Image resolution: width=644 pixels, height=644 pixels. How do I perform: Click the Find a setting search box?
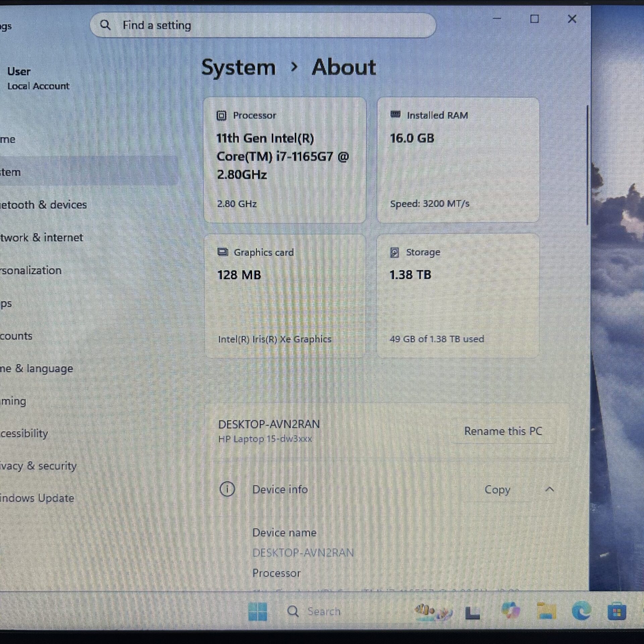(x=263, y=25)
